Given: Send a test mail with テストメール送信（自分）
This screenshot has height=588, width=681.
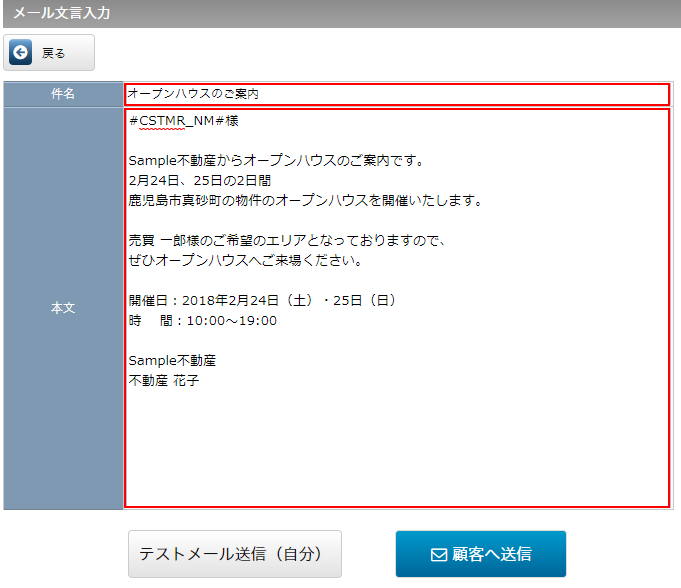Looking at the screenshot, I should [x=234, y=554].
